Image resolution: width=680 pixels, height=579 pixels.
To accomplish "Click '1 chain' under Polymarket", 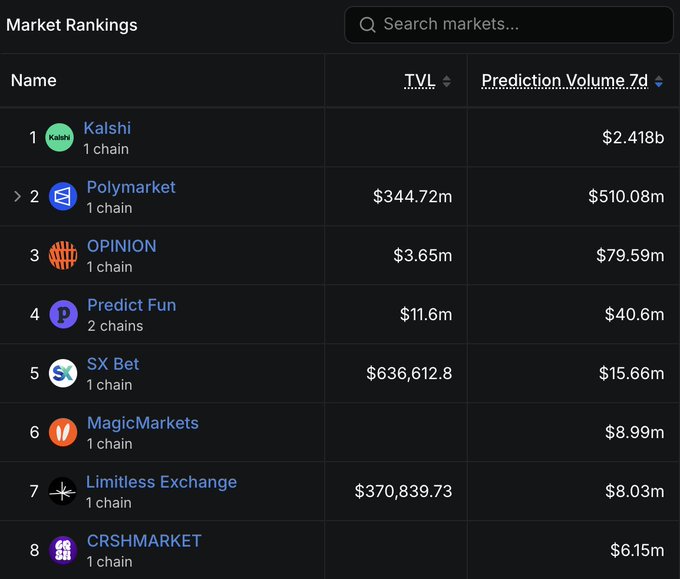I will (109, 208).
